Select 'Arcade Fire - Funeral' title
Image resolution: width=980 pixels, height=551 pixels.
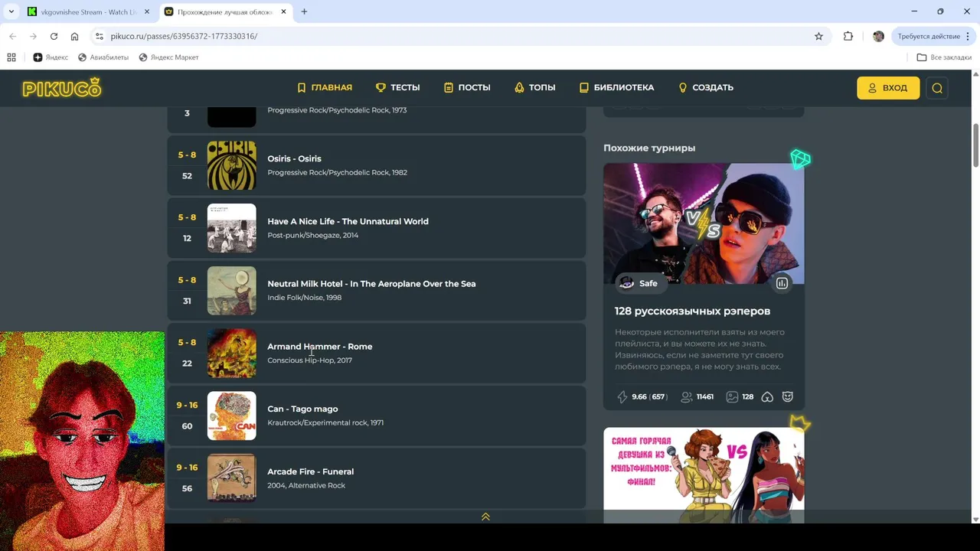click(x=310, y=471)
